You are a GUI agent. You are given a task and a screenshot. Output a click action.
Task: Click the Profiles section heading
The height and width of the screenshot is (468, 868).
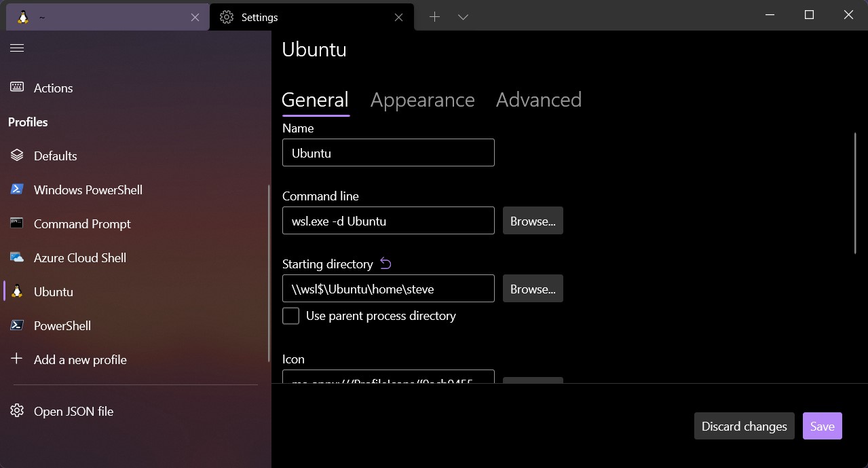click(28, 122)
